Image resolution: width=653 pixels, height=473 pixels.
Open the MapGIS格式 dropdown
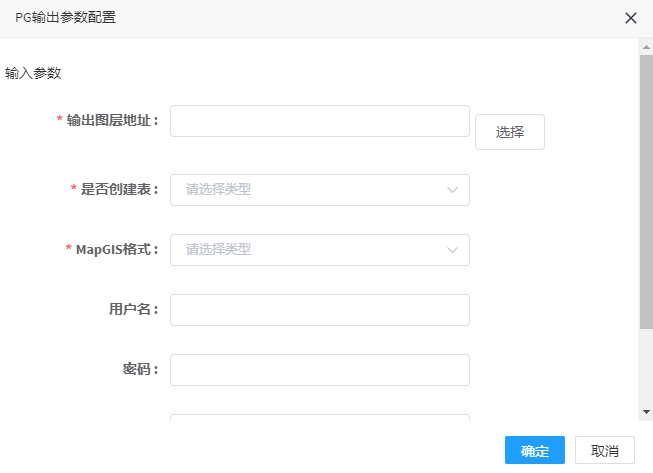(320, 250)
